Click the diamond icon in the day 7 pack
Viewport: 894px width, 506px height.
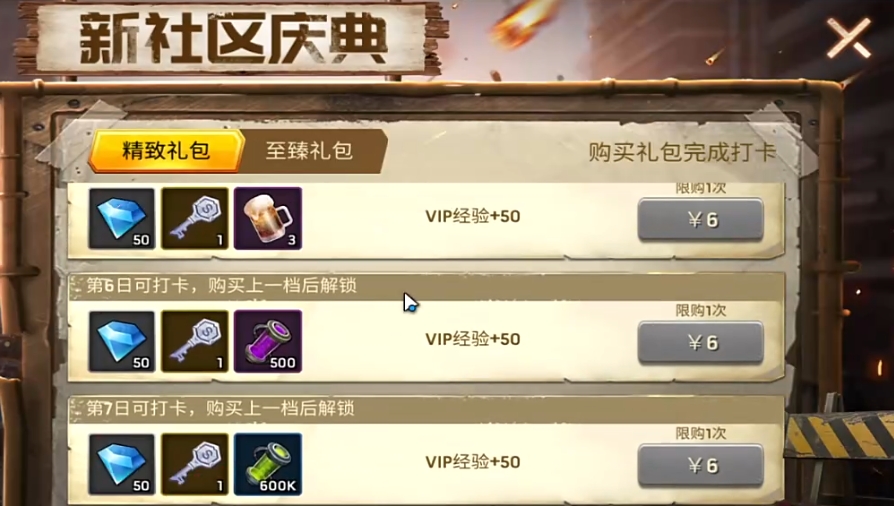121,464
